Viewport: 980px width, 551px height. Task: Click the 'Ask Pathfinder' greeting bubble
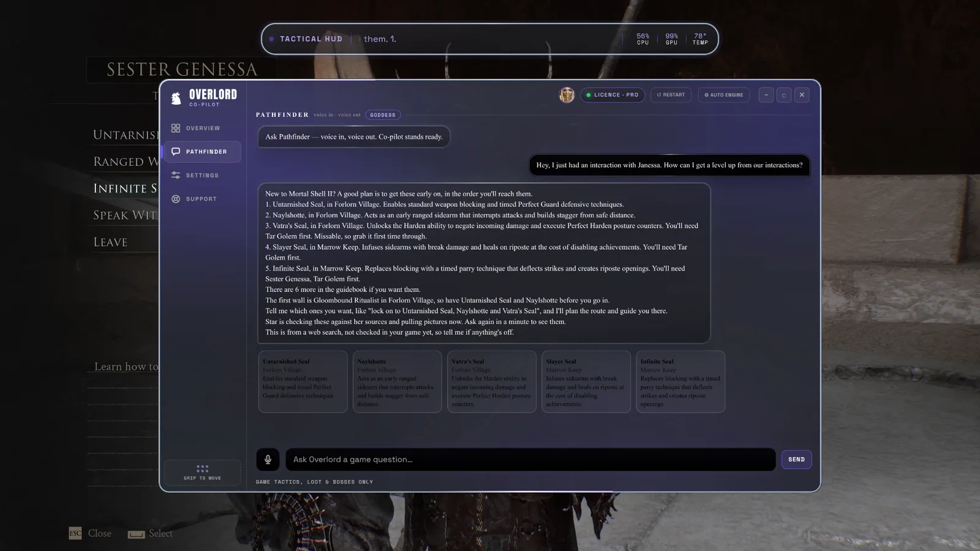pos(354,137)
